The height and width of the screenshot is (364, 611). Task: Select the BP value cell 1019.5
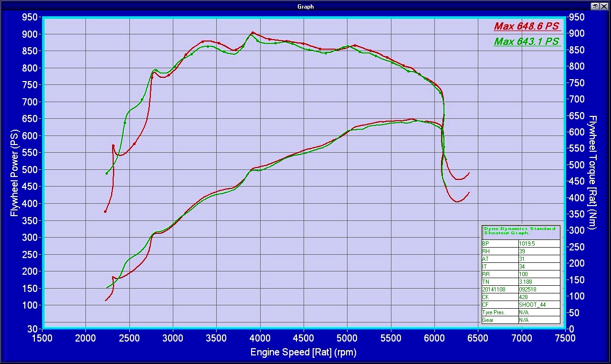pyautogui.click(x=538, y=243)
